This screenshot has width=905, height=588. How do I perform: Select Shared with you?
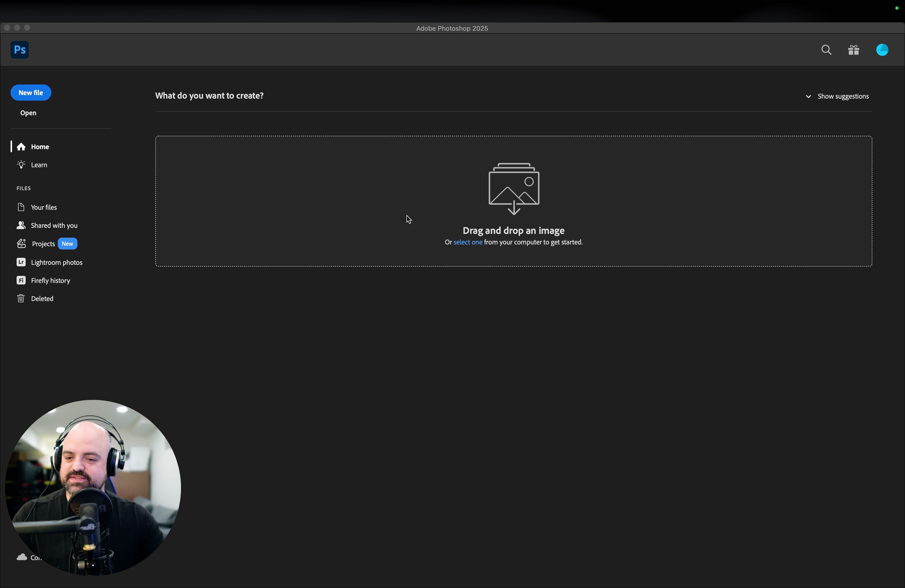[54, 226]
